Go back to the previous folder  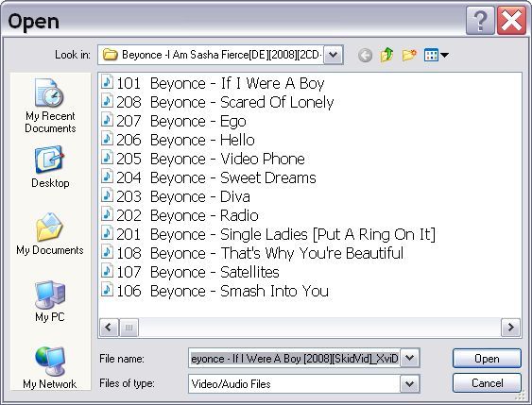click(365, 55)
